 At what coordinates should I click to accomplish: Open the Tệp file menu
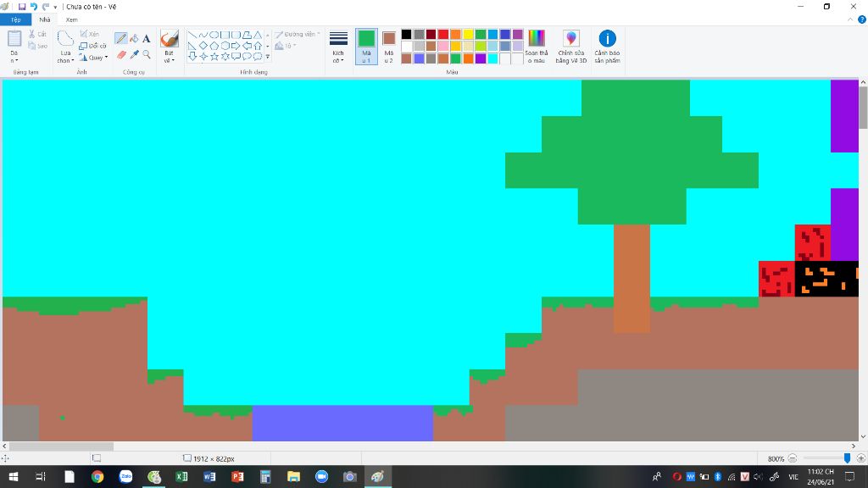[x=15, y=19]
